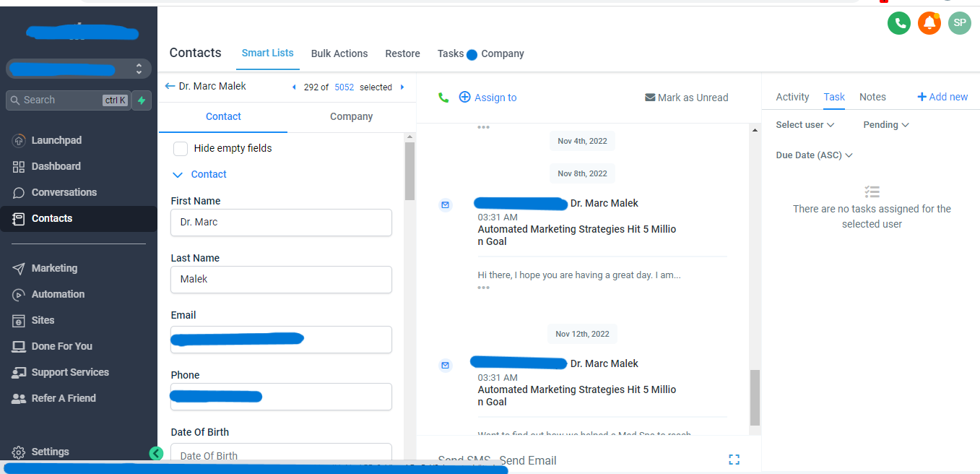
Task: Go back using arrow beside Dr. Marc Malek
Action: click(170, 86)
